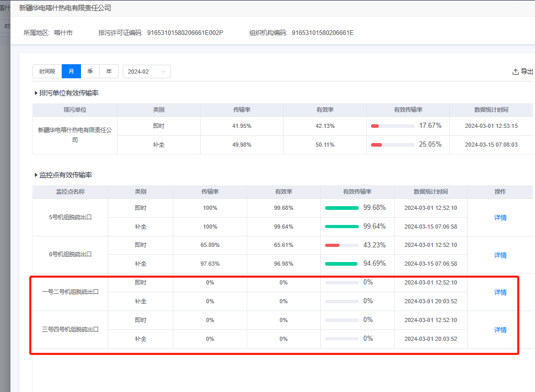Image resolution: width=535 pixels, height=392 pixels.
Task: Select the permit code 91653101580206661E002P
Action: 185,33
